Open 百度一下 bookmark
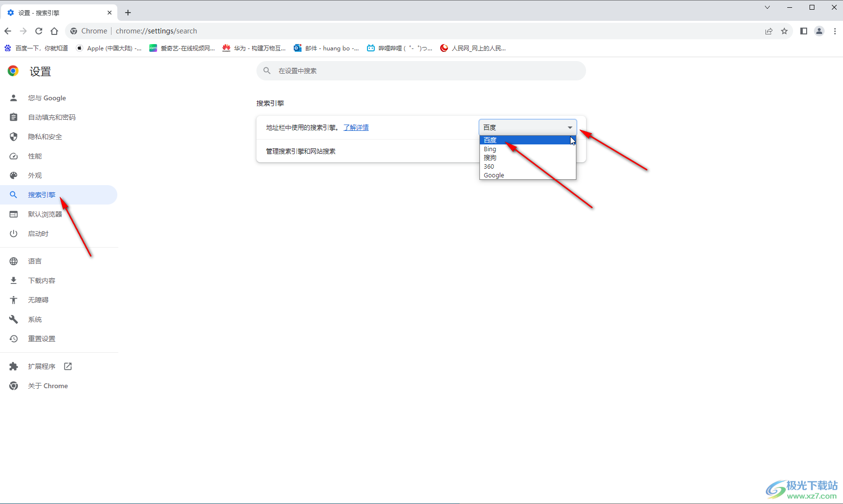Viewport: 843px width, 504px height. (36, 48)
